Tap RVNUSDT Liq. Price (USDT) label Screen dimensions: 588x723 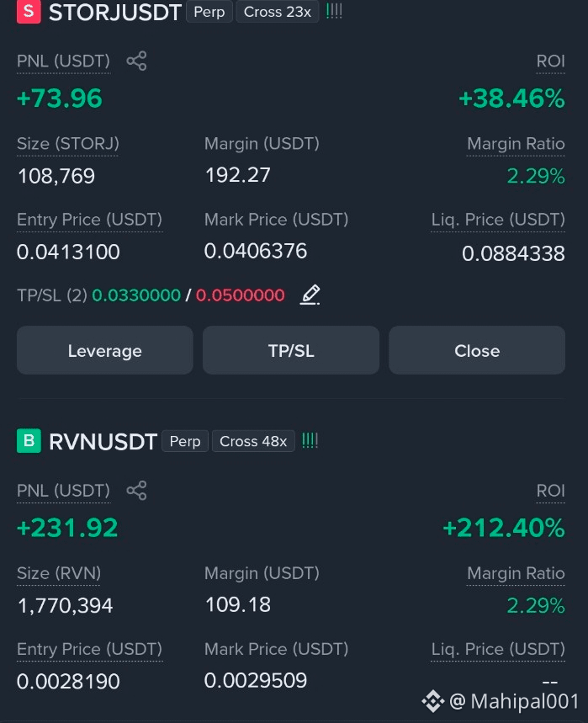coord(498,649)
